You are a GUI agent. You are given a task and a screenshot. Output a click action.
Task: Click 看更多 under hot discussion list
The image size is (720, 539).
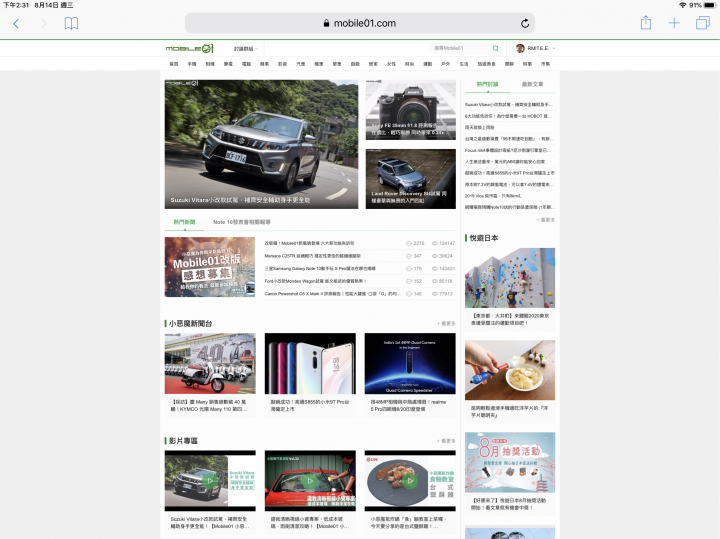coord(546,220)
